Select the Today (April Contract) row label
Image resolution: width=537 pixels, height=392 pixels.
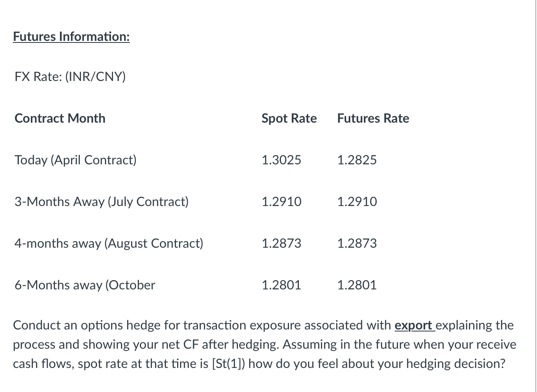click(75, 160)
